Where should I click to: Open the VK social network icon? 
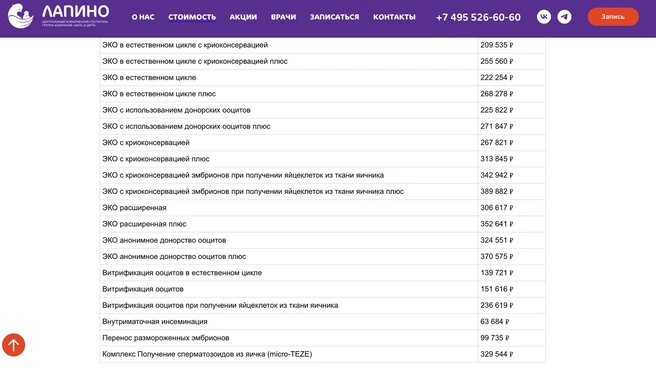click(x=544, y=17)
